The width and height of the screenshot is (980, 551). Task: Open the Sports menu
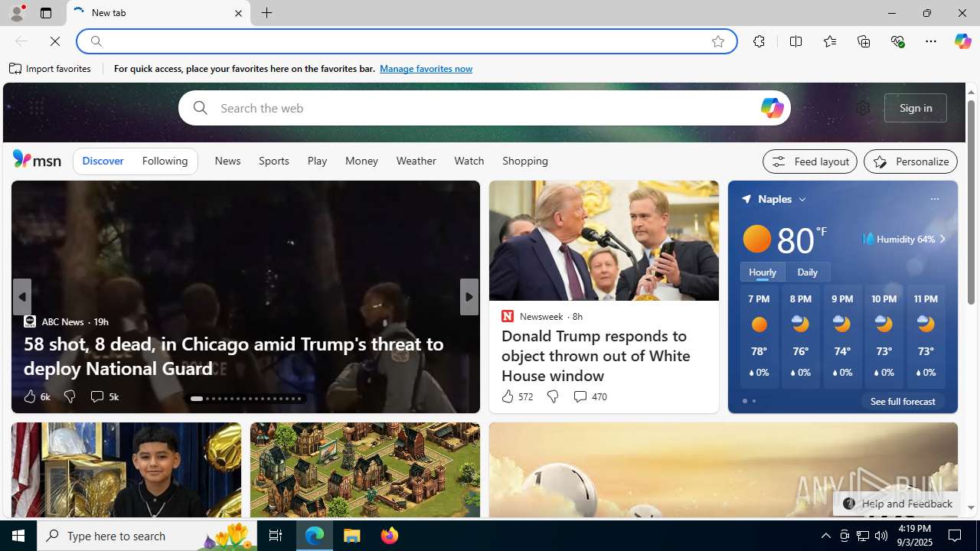tap(273, 161)
